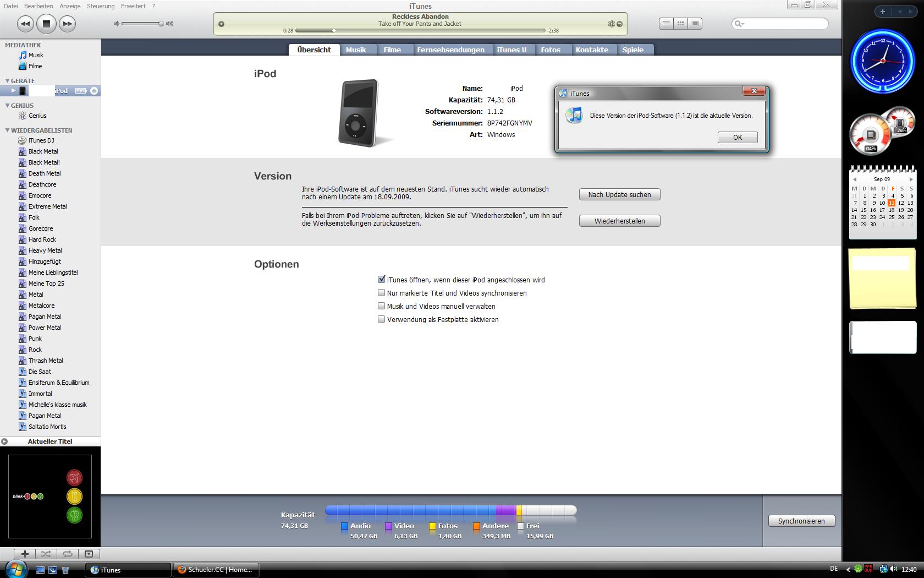Collapse the GENIUS section
Image resolution: width=924 pixels, height=578 pixels.
tap(8, 106)
